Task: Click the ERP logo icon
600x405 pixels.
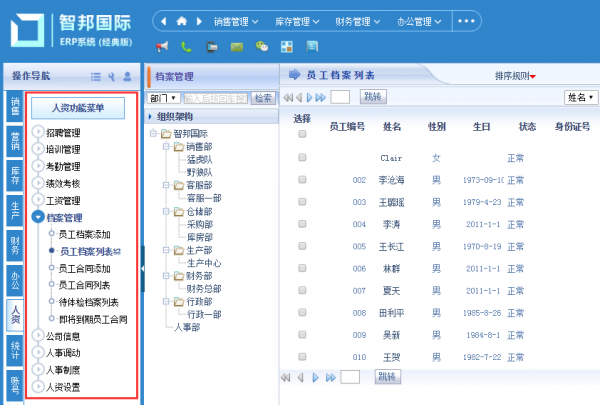Action: pyautogui.click(x=27, y=30)
